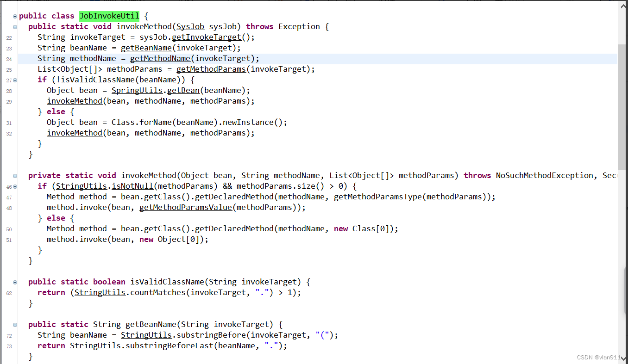The height and width of the screenshot is (364, 628).
Task: Open the getMethodParamsType link on line 47
Action: [x=378, y=197]
